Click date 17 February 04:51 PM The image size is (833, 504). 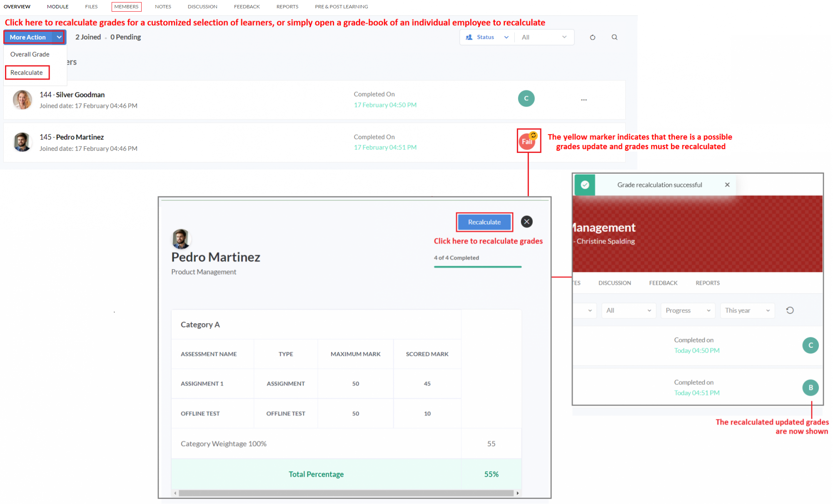click(x=385, y=147)
